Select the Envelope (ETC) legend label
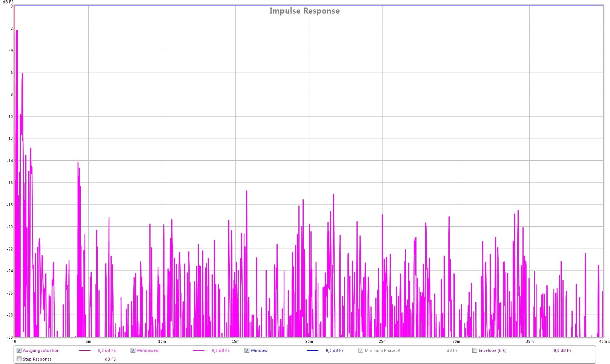 coord(493,350)
